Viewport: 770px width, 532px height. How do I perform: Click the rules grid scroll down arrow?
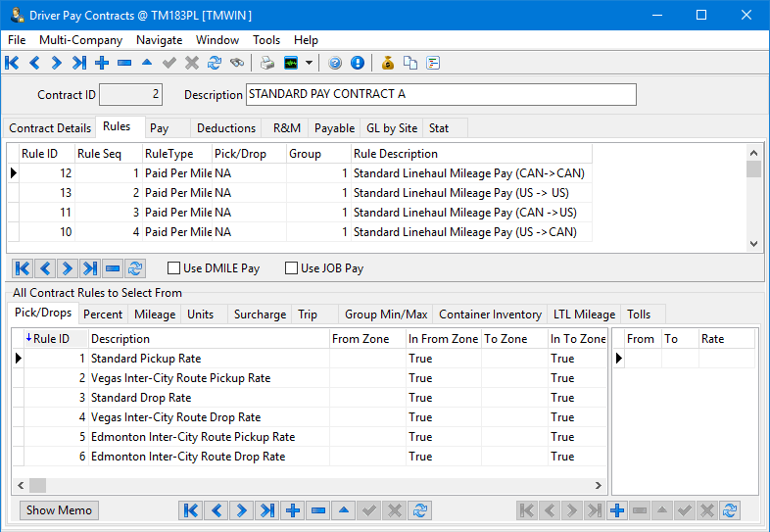(753, 244)
